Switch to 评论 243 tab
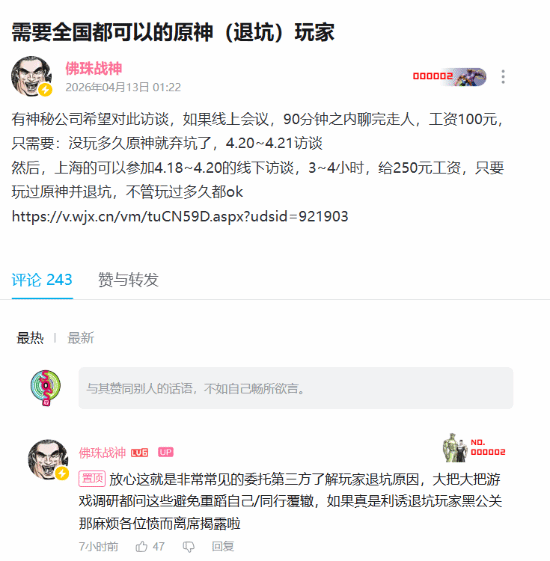This screenshot has height=561, width=550. [42, 280]
